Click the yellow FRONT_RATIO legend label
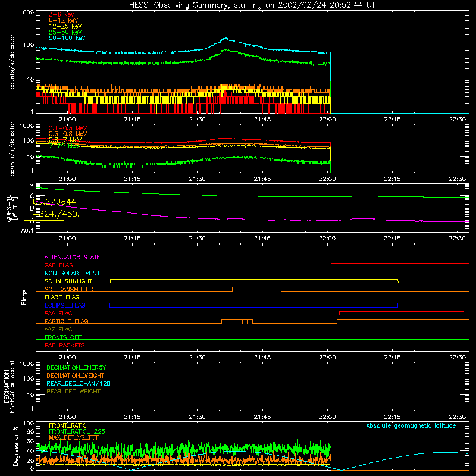 point(68,425)
